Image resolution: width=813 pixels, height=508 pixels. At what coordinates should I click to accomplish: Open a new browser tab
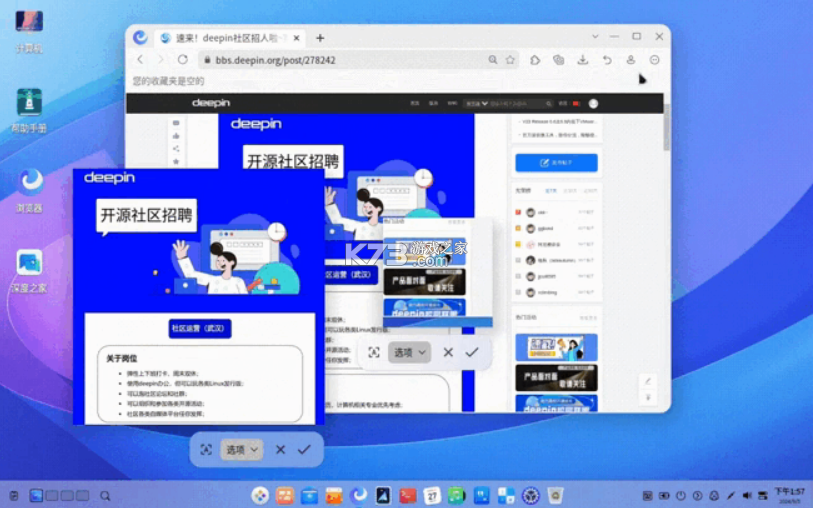pos(320,38)
